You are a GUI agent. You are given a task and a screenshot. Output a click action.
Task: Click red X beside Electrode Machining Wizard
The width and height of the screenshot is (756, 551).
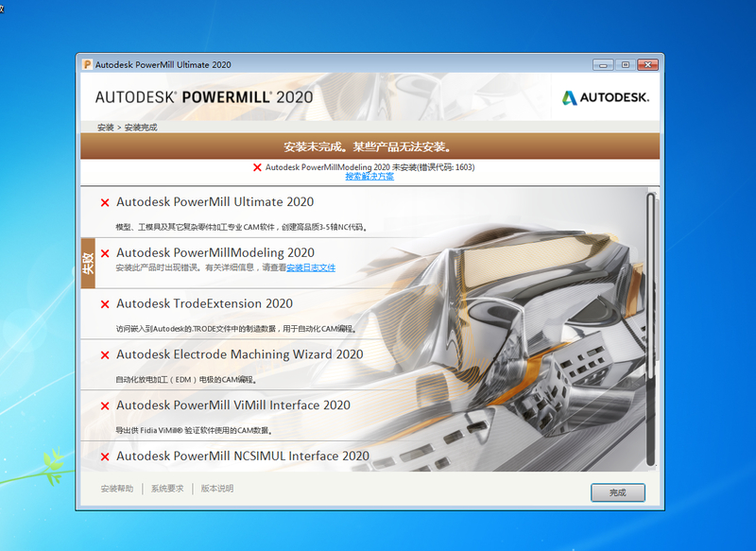click(105, 355)
